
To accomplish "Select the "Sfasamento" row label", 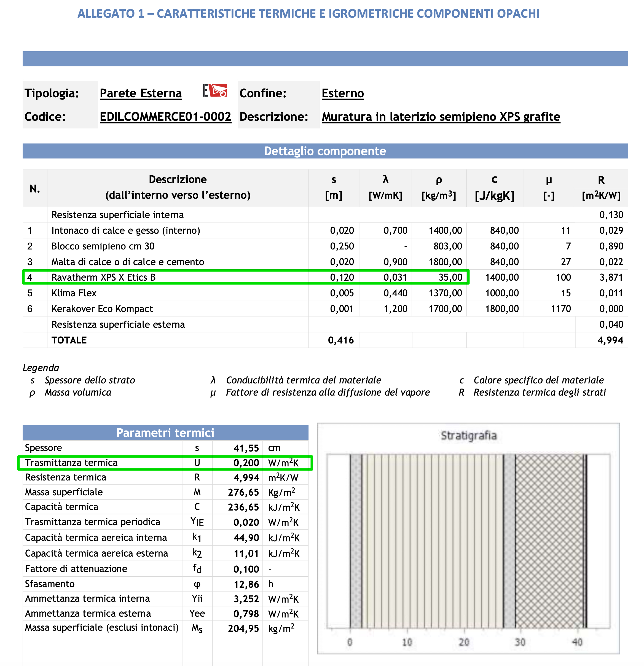I will 50,584.
